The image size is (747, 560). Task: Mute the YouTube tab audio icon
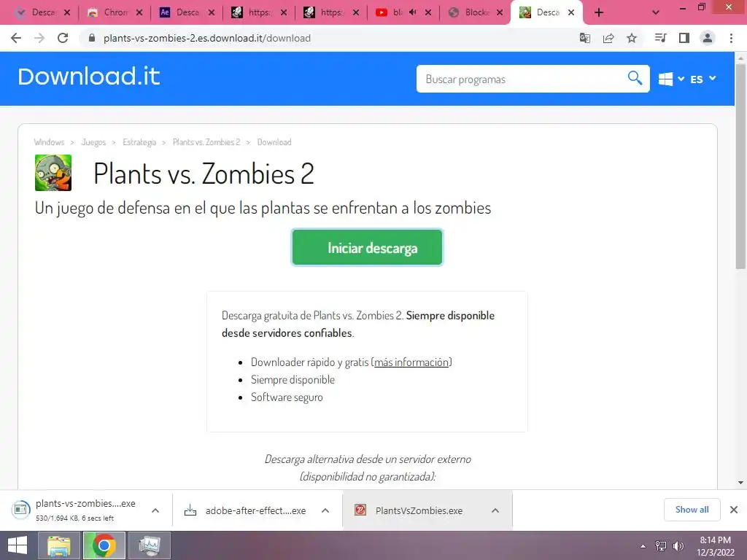coord(413,12)
